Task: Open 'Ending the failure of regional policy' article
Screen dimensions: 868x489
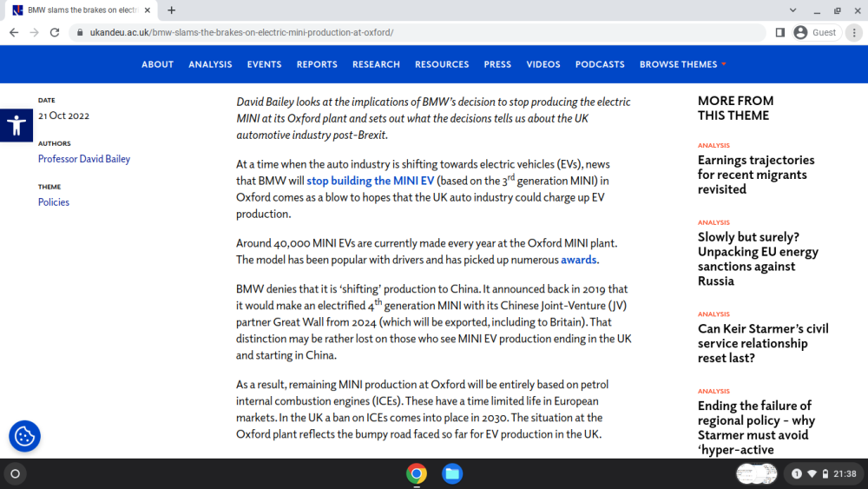Action: coord(756,427)
